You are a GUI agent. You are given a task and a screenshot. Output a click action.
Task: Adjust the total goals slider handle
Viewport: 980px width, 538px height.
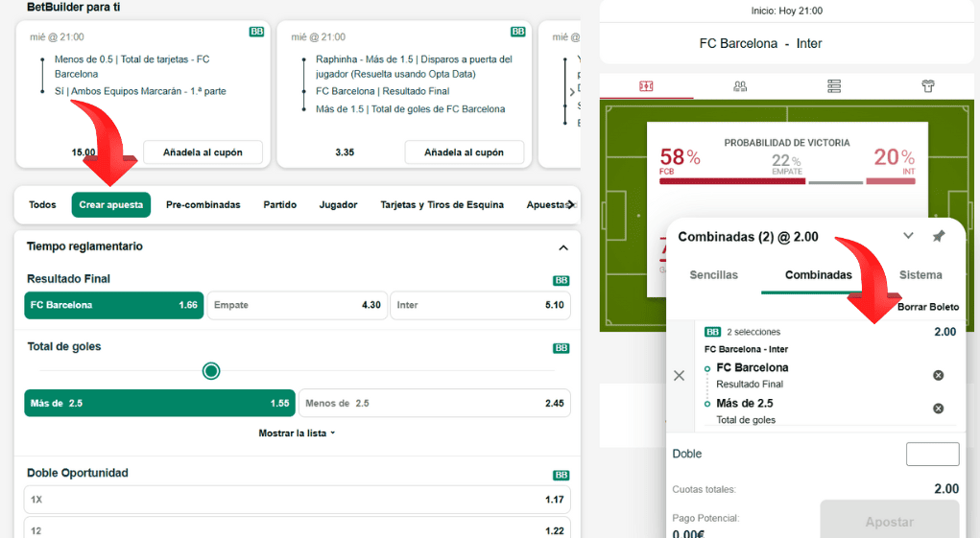pos(211,371)
